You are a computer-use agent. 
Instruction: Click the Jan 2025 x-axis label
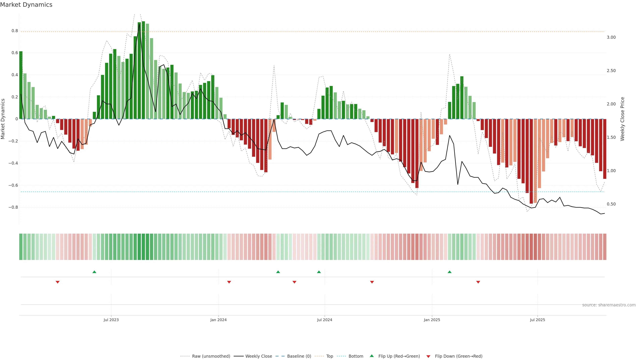click(x=432, y=320)
